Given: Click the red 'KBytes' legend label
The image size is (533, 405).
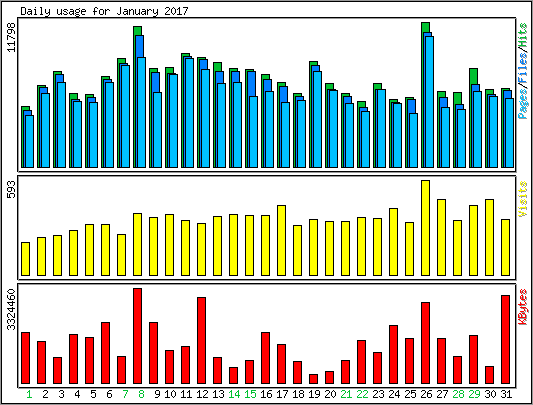Looking at the screenshot, I should coord(523,306).
